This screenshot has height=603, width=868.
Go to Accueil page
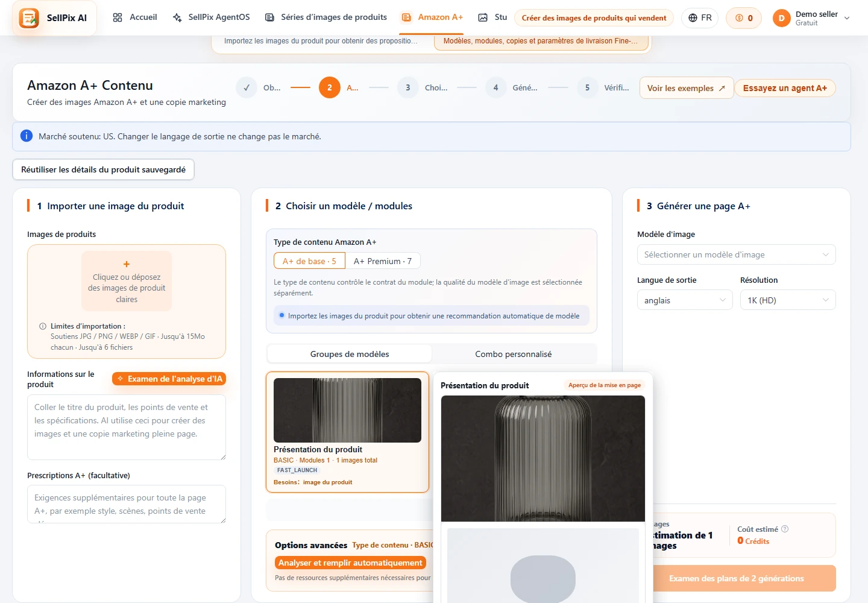tap(135, 17)
